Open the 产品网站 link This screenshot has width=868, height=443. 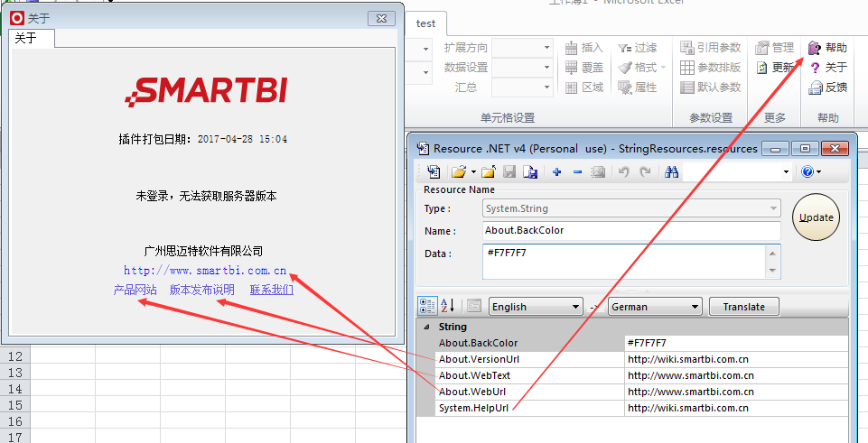pos(135,290)
